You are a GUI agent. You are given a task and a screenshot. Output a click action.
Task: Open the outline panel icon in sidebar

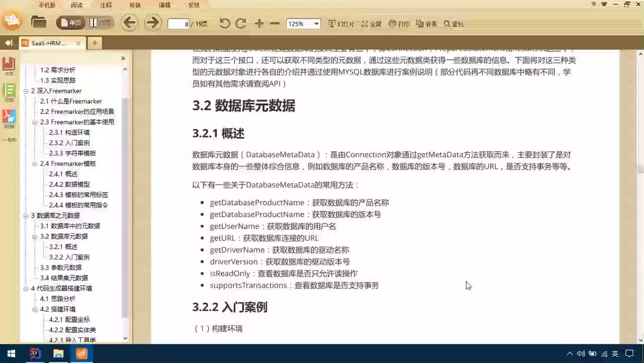pos(9,92)
